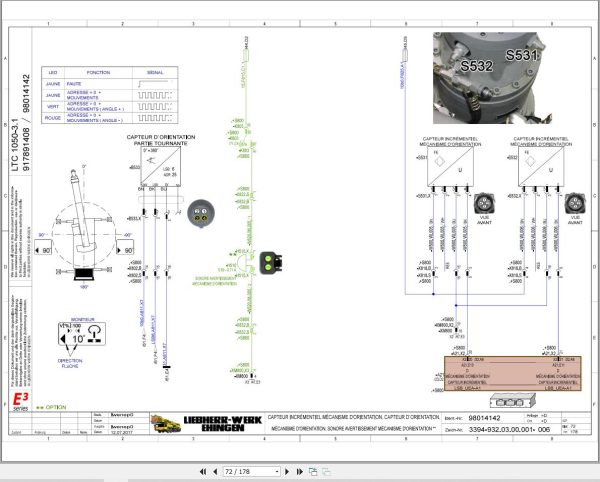Click the E3 series logo
This screenshot has width=600, height=482.
(x=20, y=402)
